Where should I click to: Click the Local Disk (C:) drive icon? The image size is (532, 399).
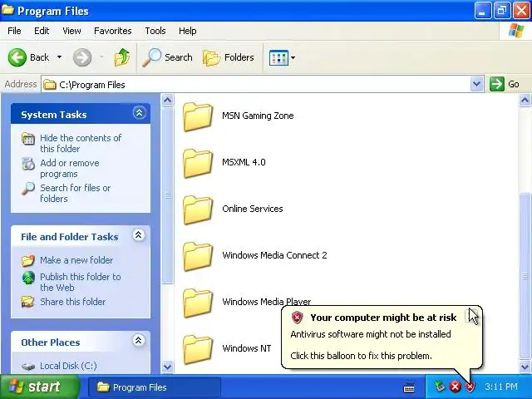pos(28,367)
